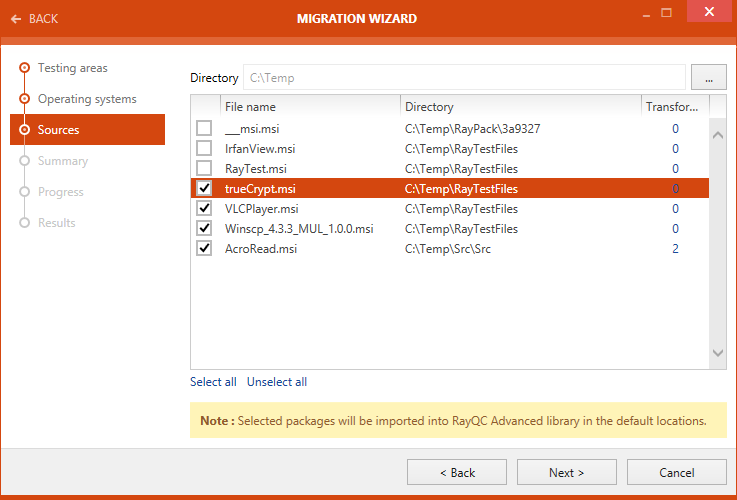Viewport: 737px width, 500px height.
Task: Sort by the Directory column header
Action: coord(521,107)
